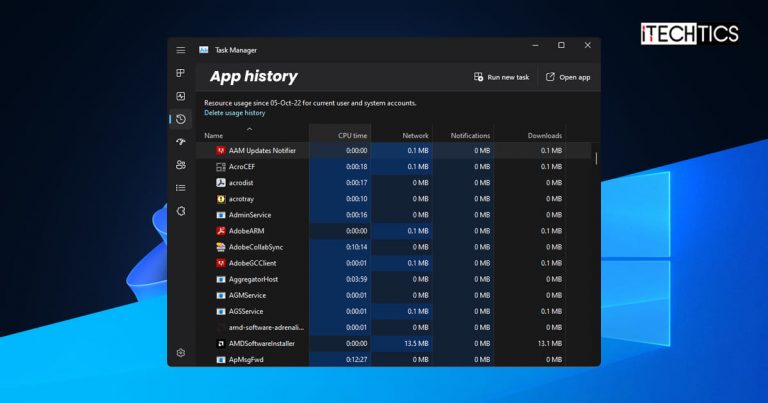
Task: Click the AMDSoftwareInstaller row icon
Action: pyautogui.click(x=221, y=343)
